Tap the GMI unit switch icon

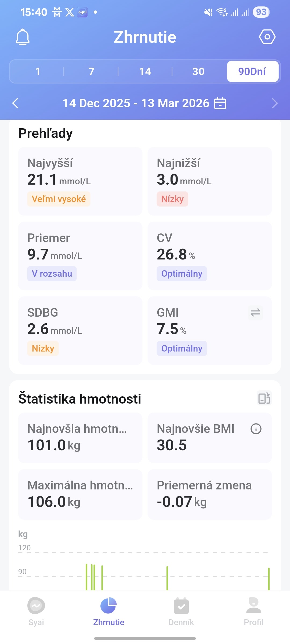pyautogui.click(x=255, y=313)
